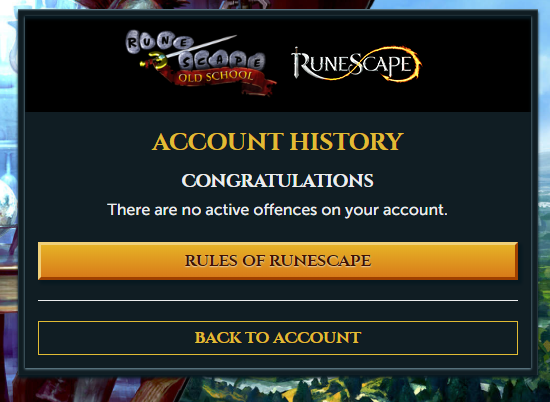Click the RuneScape flame-ring logo
Viewport: 550px width, 402px height.
pos(356,64)
